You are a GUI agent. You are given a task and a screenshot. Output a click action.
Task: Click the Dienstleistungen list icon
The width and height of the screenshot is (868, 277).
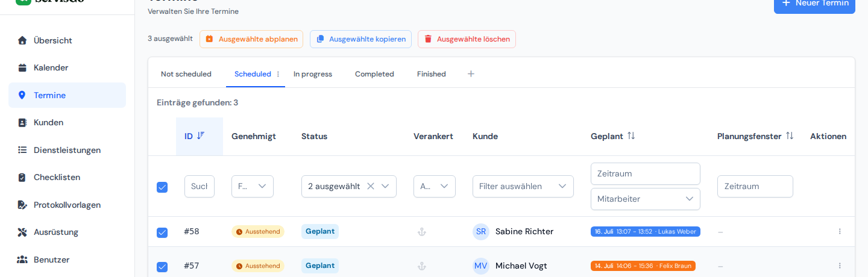click(x=22, y=150)
